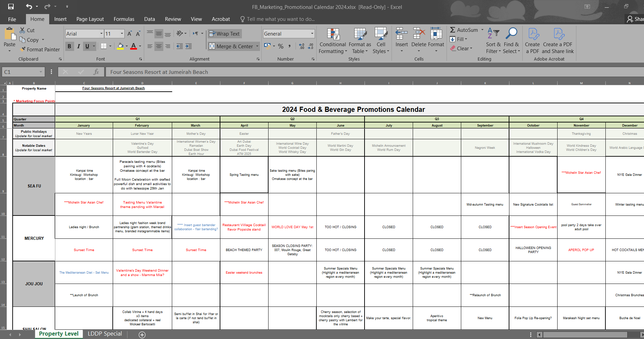Click the Paste clipboard icon

(x=10, y=34)
